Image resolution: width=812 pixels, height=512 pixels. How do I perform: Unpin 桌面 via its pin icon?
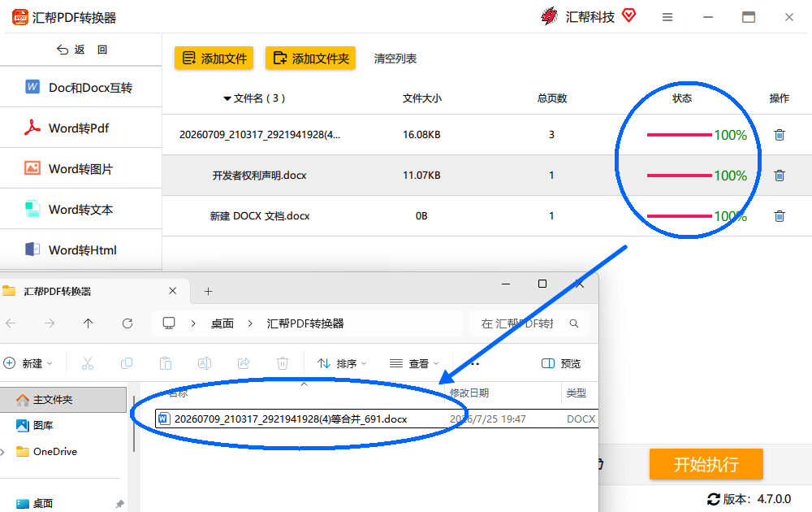click(x=119, y=504)
